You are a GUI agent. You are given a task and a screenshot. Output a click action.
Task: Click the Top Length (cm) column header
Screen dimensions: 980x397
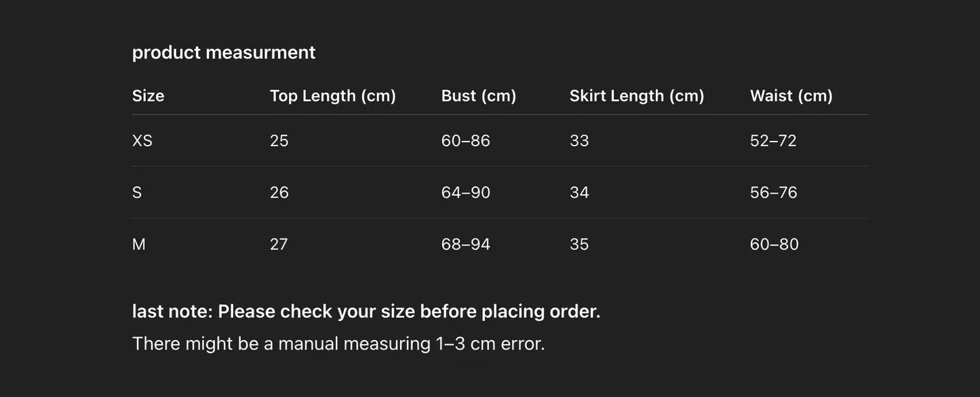click(332, 96)
